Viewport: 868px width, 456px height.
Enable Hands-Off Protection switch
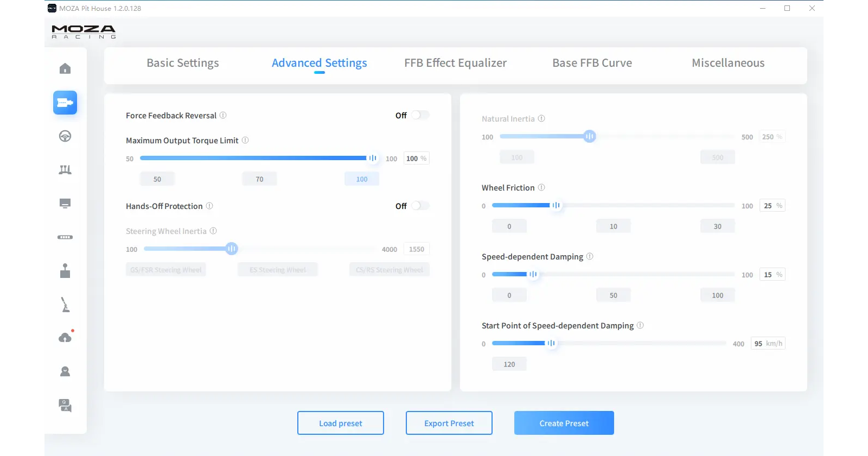pos(419,206)
